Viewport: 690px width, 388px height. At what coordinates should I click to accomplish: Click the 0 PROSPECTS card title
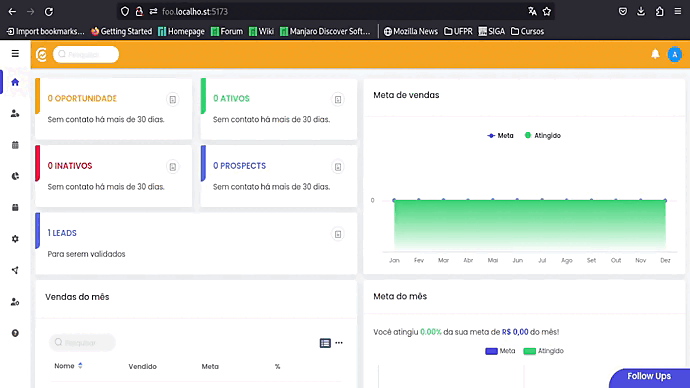coord(239,166)
